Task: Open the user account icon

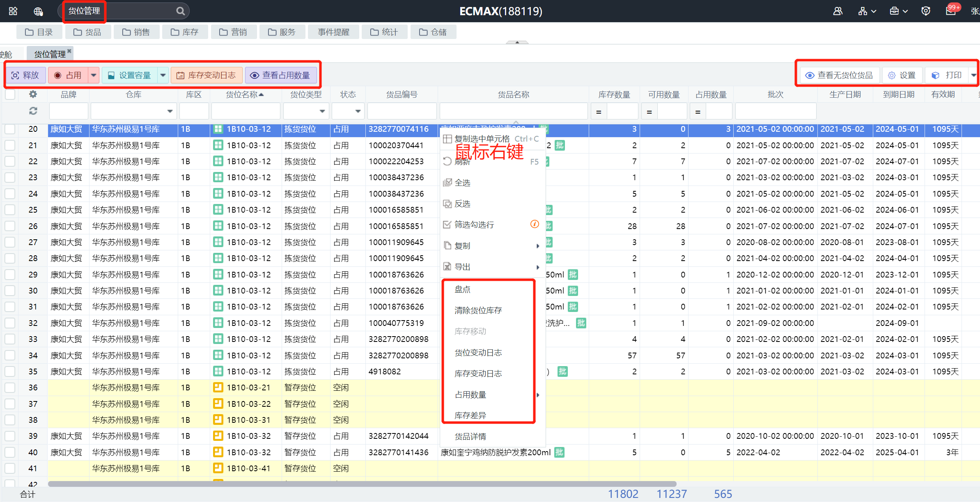Action: click(838, 11)
